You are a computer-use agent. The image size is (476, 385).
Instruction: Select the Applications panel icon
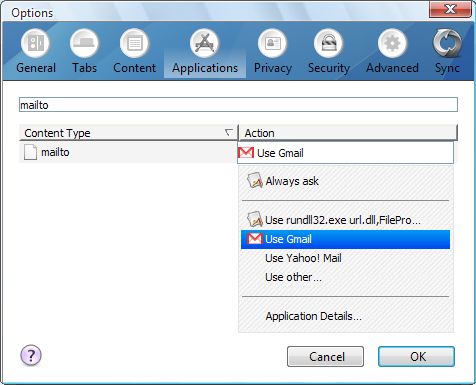205,43
